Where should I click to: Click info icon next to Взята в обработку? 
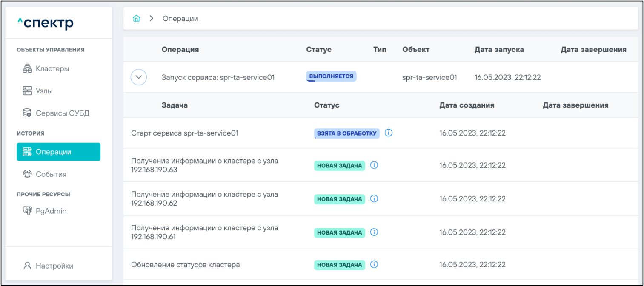tap(388, 133)
